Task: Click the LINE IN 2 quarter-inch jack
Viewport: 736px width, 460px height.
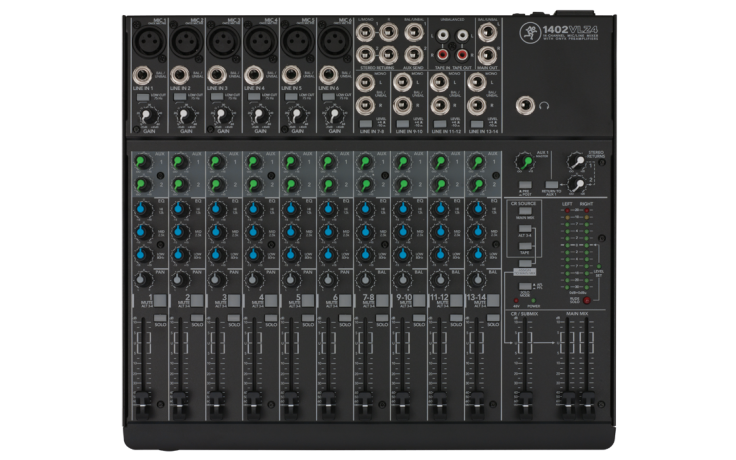Action: (179, 75)
